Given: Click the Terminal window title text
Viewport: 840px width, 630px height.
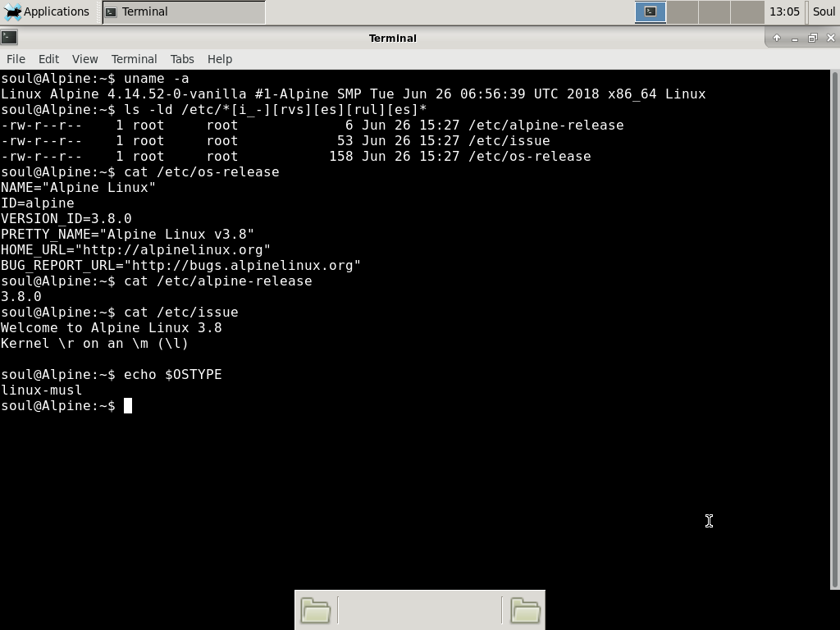Looking at the screenshot, I should pos(393,38).
